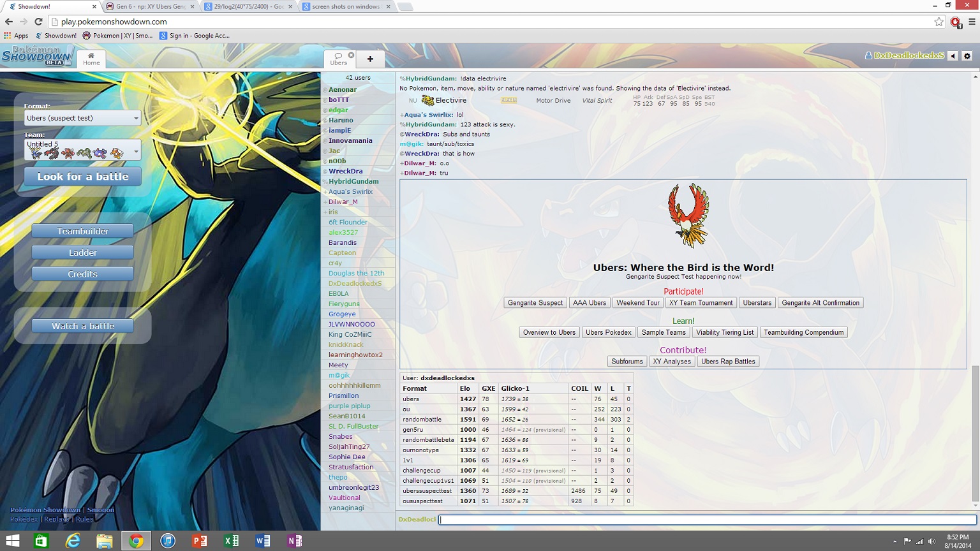This screenshot has width=980, height=551.
Task: Open the Chrome hamburger menu
Action: [972, 22]
